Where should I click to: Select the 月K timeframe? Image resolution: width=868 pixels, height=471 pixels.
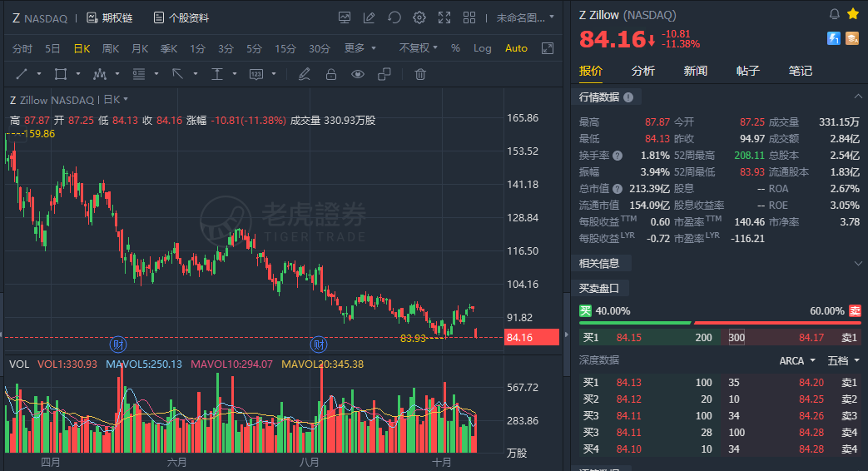pos(140,49)
